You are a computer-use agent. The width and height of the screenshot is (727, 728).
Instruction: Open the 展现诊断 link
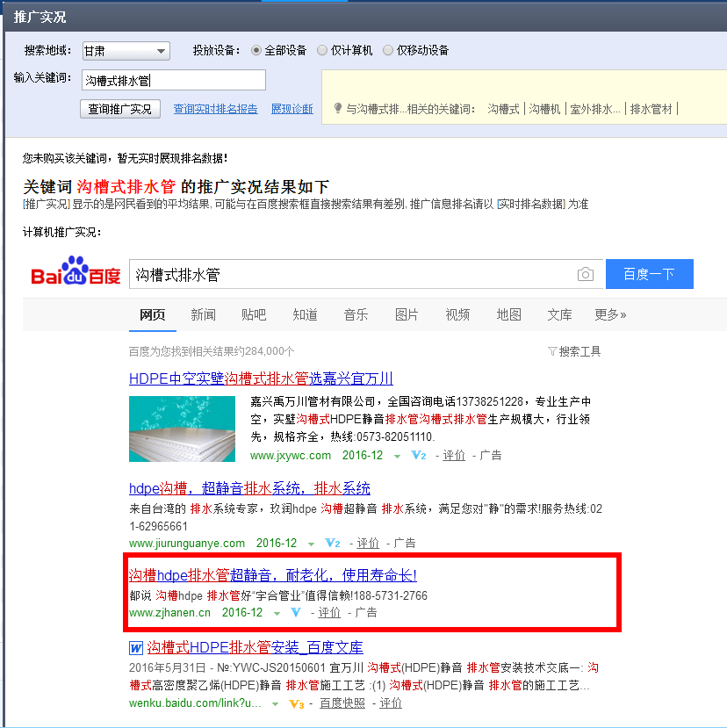[x=292, y=109]
